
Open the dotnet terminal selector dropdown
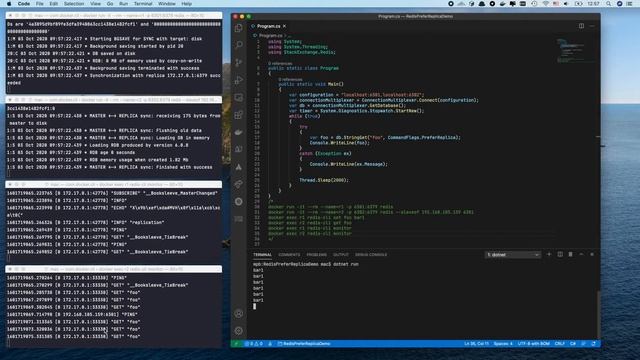(513, 255)
